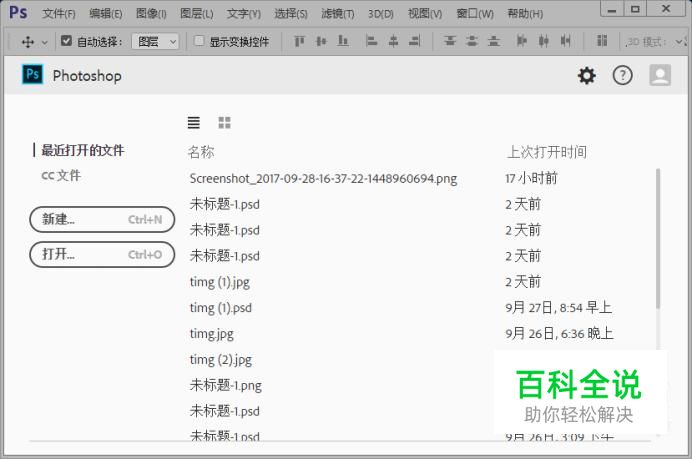Select the Move tool icon
692x459 pixels.
[x=28, y=42]
